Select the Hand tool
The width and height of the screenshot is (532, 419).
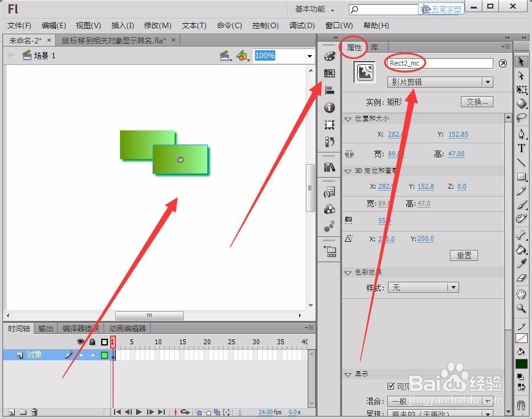(x=522, y=294)
